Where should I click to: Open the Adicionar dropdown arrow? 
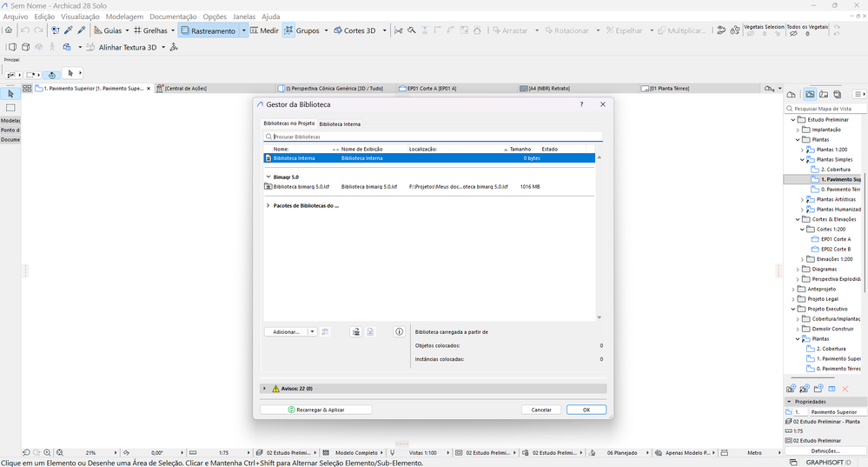(x=312, y=332)
